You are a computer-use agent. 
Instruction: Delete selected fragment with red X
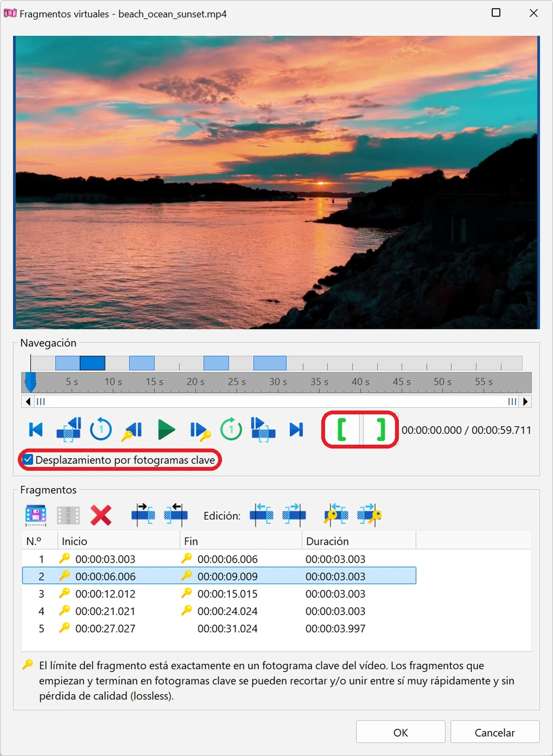[101, 515]
